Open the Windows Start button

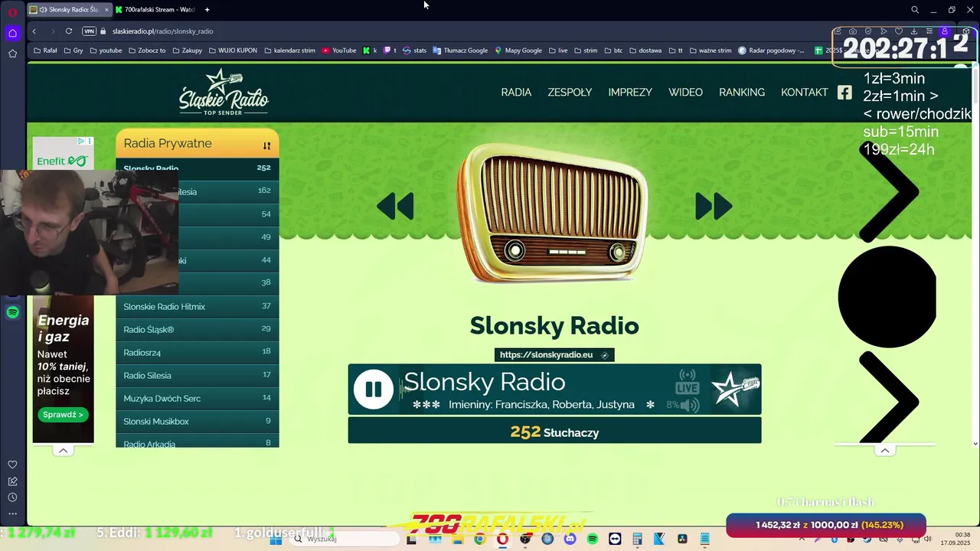tap(276, 539)
